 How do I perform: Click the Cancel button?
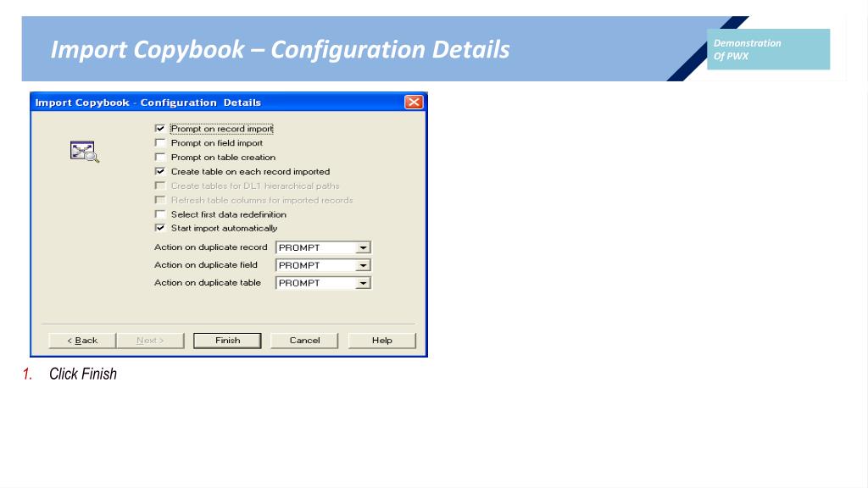tap(304, 341)
